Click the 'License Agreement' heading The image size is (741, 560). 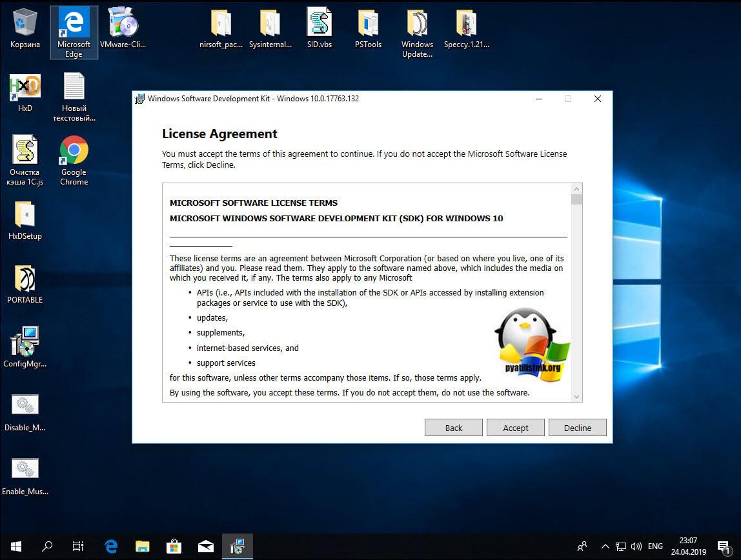[219, 134]
